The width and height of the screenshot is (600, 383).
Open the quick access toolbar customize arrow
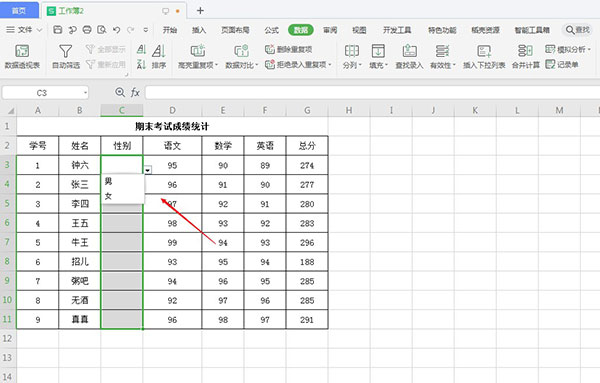[145, 30]
